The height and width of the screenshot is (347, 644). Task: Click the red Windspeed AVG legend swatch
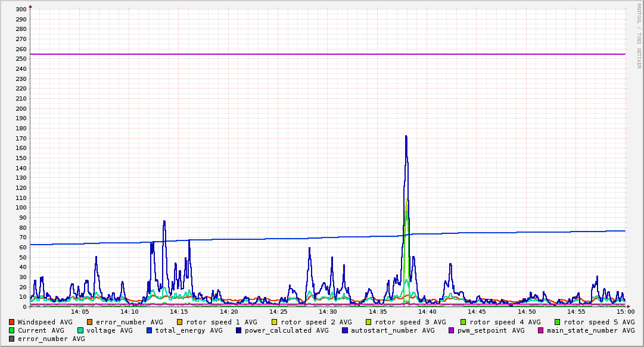[12, 322]
